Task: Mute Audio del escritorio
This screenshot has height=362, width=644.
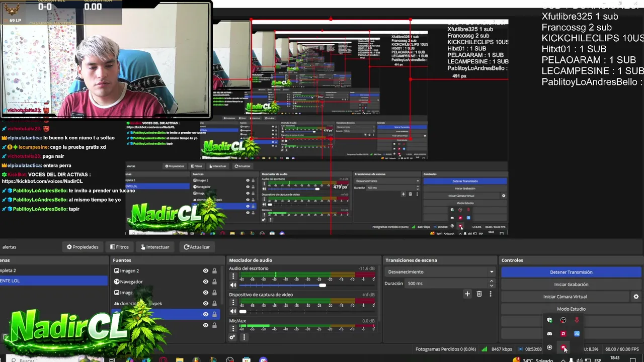Action: point(233,285)
